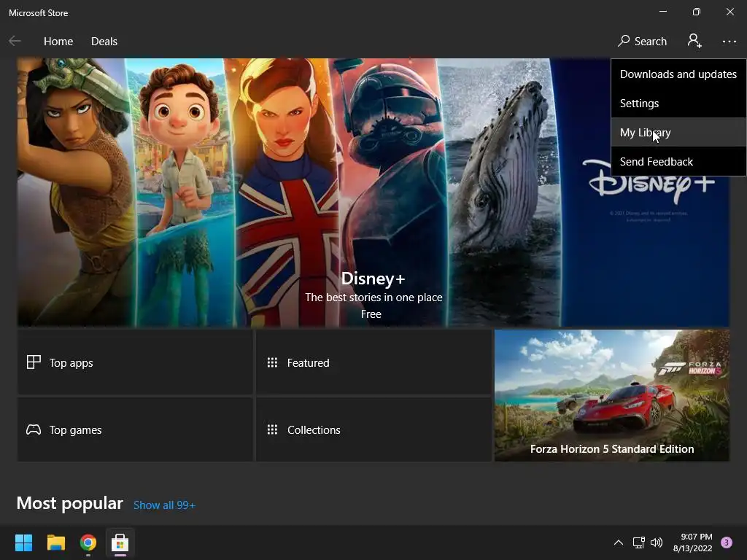Open the Top games tile
Viewport: 747px width, 560px height.
pyautogui.click(x=135, y=429)
